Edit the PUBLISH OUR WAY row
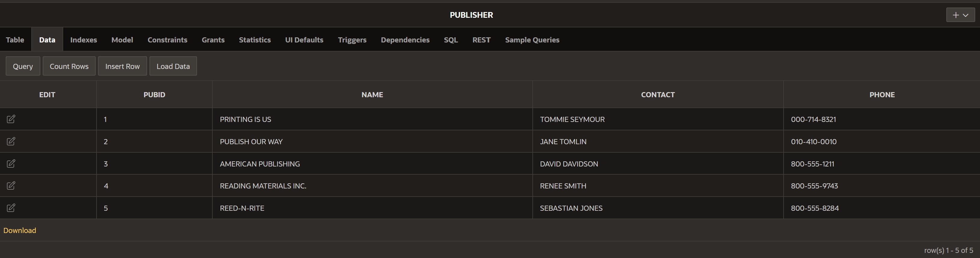The height and width of the screenshot is (258, 980). [x=11, y=141]
